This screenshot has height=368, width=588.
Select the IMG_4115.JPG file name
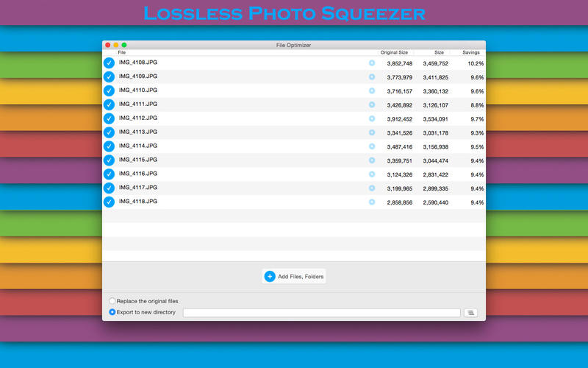(138, 160)
